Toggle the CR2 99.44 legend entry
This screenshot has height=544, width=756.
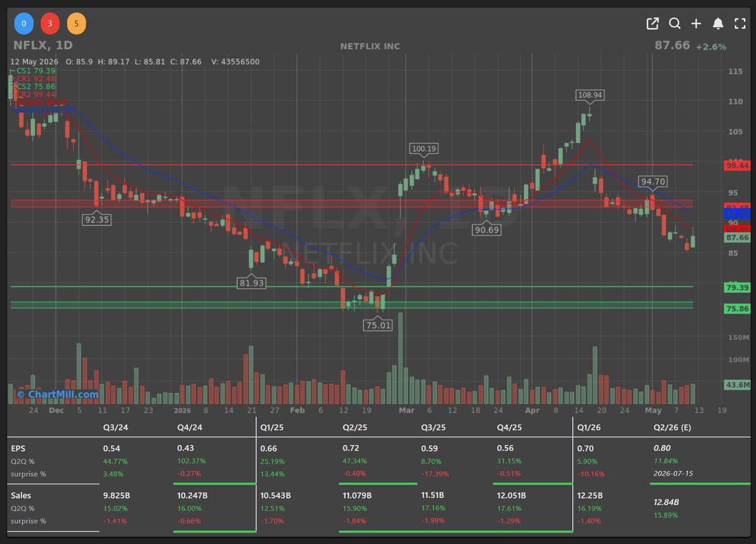point(36,94)
